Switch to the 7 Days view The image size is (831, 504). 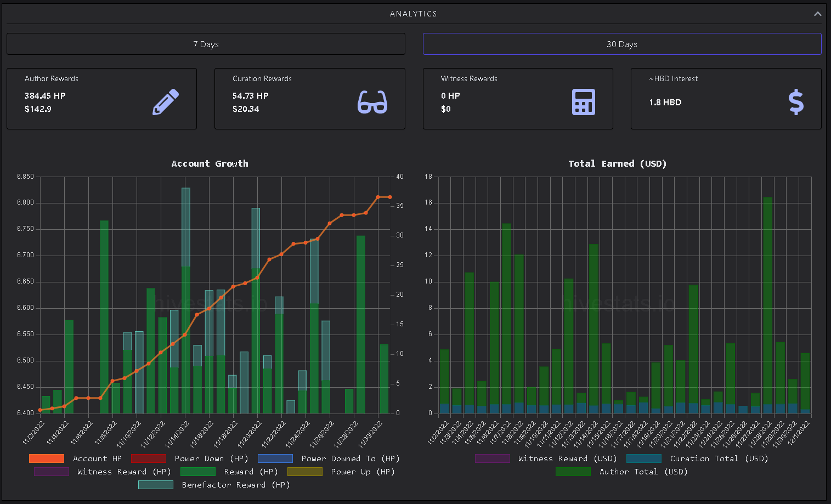206,44
